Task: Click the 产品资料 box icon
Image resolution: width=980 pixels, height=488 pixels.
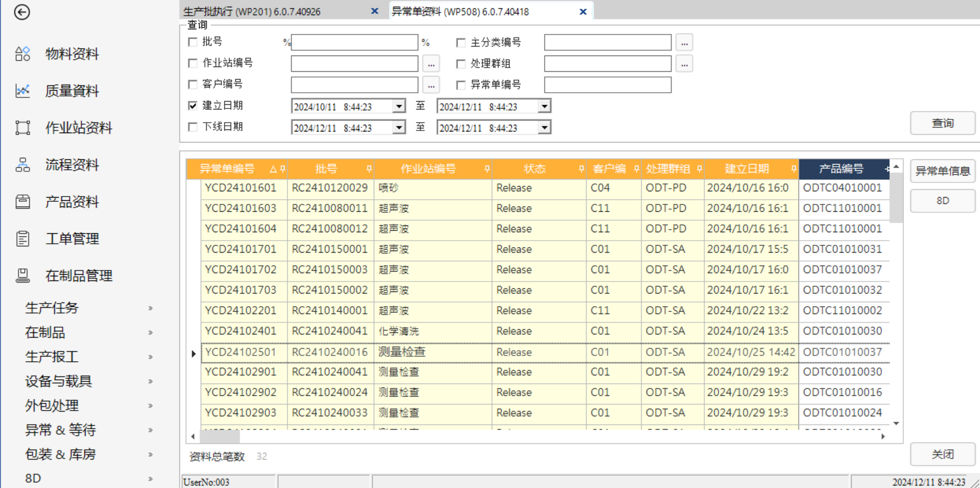Action: point(23,202)
